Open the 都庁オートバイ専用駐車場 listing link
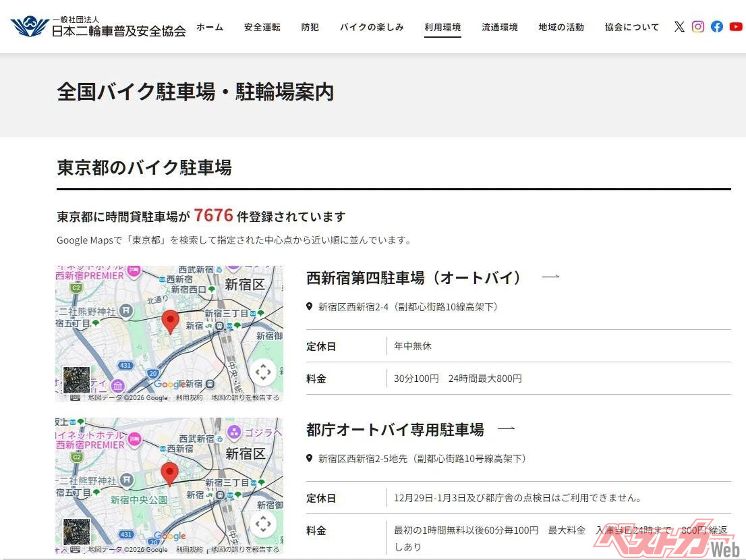 pos(395,429)
